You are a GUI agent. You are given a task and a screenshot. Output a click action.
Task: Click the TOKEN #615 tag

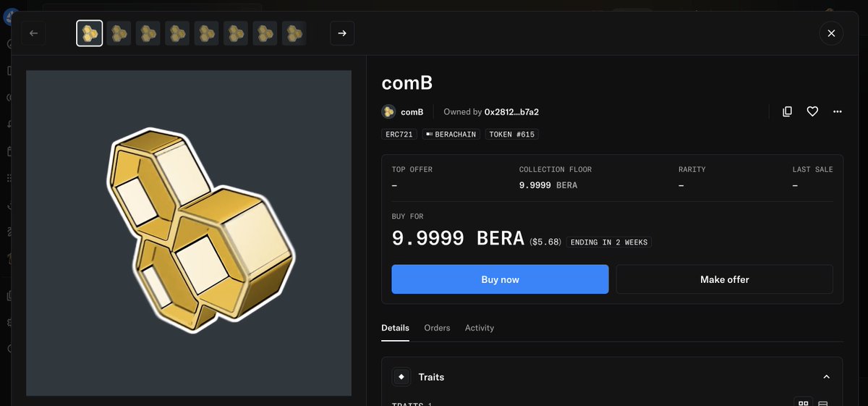coord(512,135)
